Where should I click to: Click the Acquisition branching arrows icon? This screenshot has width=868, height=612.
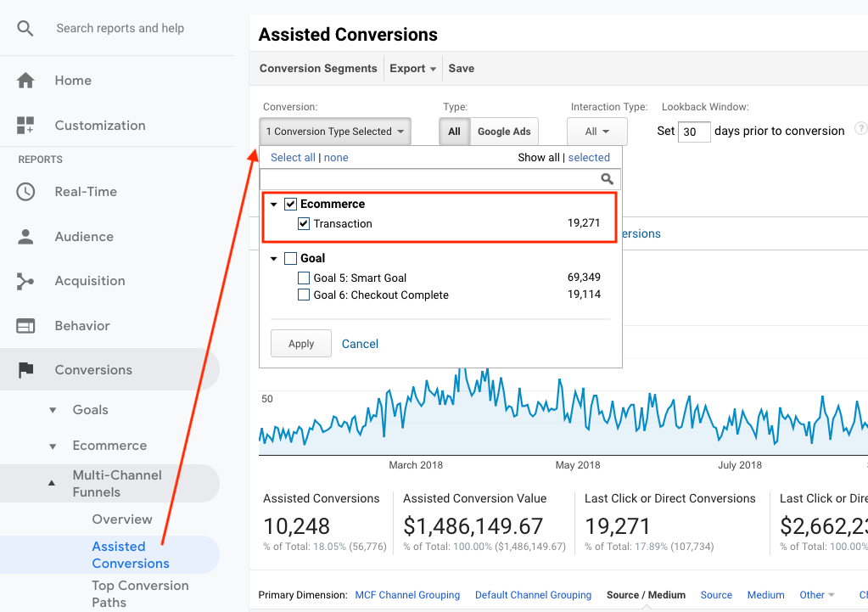(25, 281)
